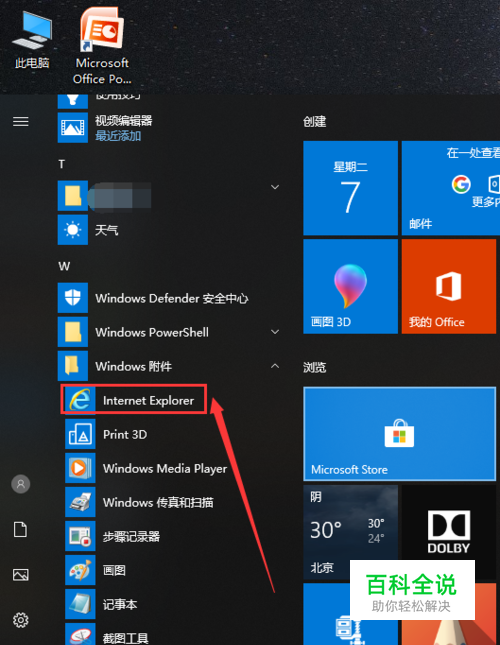Jump using letter header W
Viewport: 500px width, 645px height.
(x=64, y=266)
